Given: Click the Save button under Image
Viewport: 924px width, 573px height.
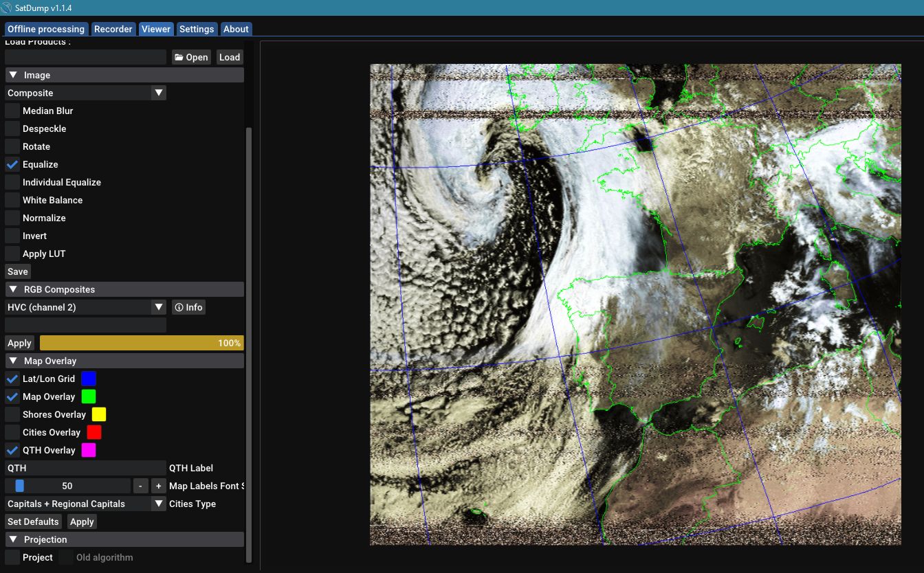Looking at the screenshot, I should coord(18,271).
